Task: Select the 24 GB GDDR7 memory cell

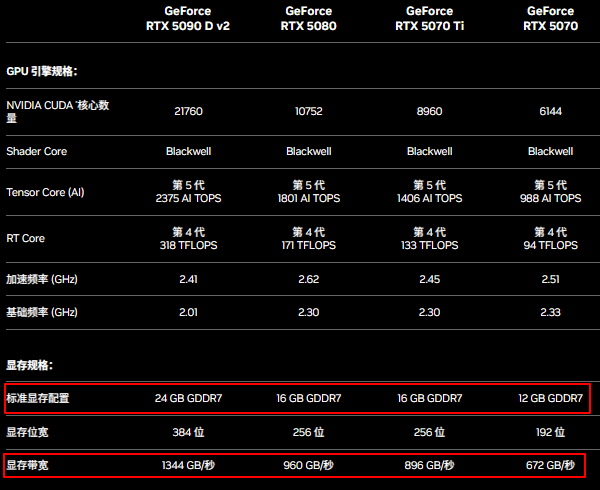Action: (x=188, y=398)
